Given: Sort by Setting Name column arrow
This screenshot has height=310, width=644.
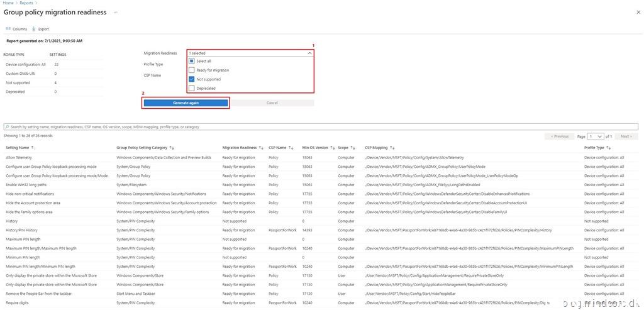Looking at the screenshot, I should 33,148.
